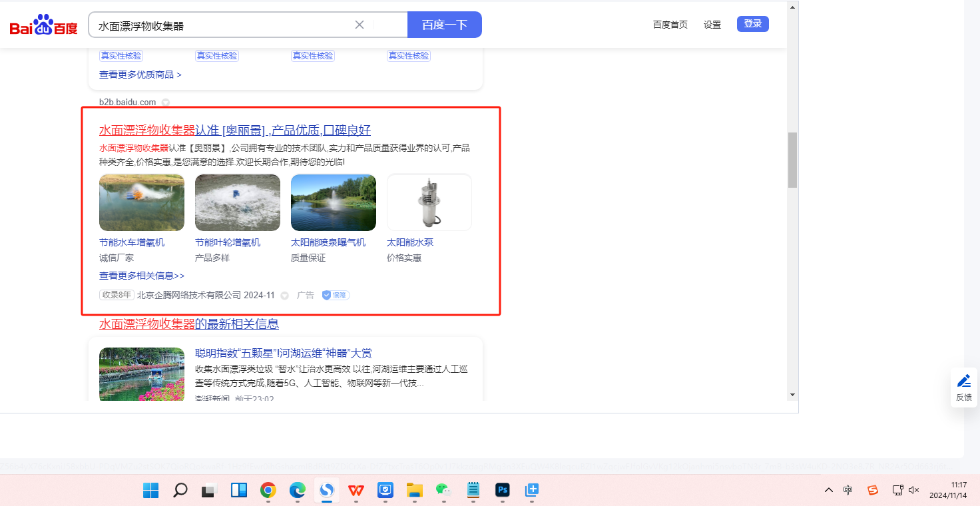
Task: Expand the dropdown arrow beside 2024-11
Action: click(284, 295)
